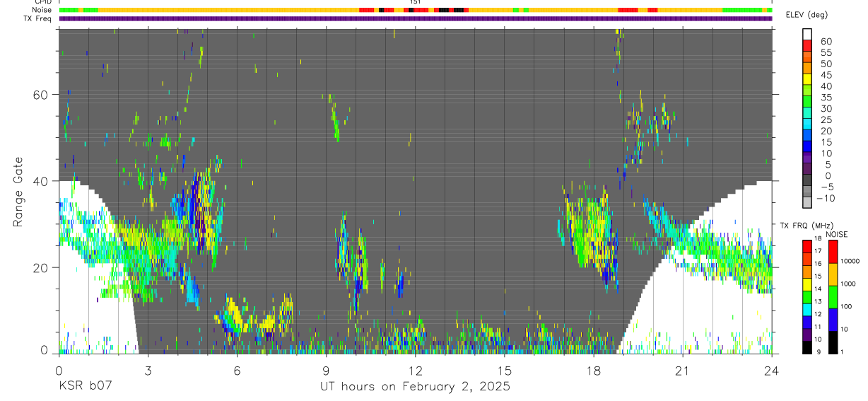Click the TX FRQ colorbar value '14'
The height and width of the screenshot is (401, 868).
coord(818,290)
